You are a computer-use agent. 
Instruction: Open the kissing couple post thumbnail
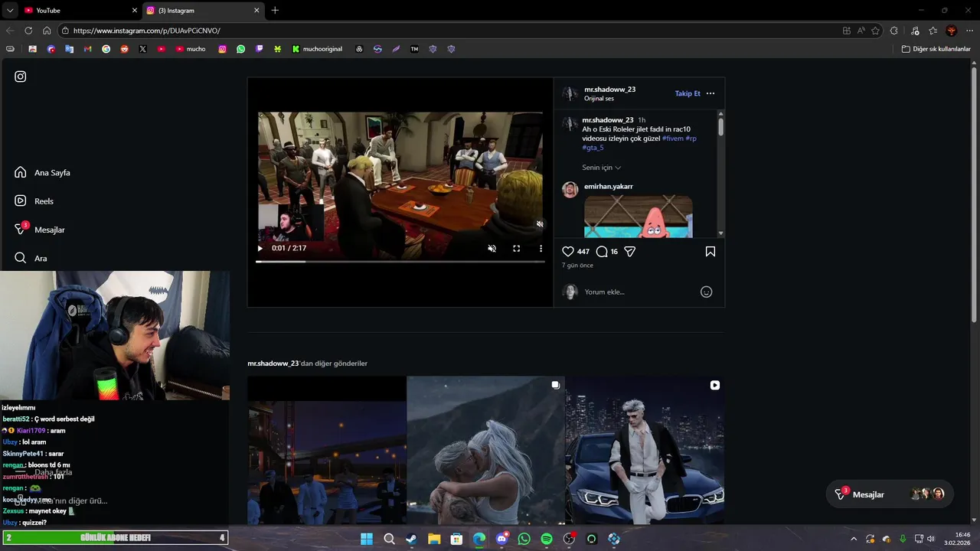click(x=485, y=450)
